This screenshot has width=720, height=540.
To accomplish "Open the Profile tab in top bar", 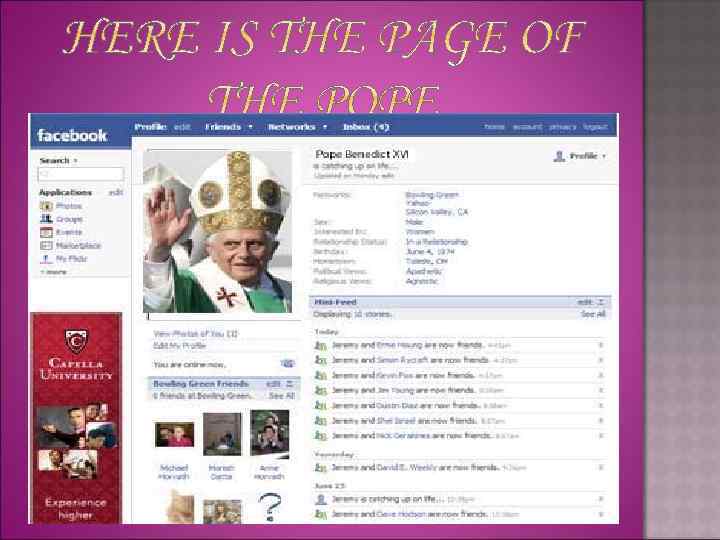I will coord(150,127).
